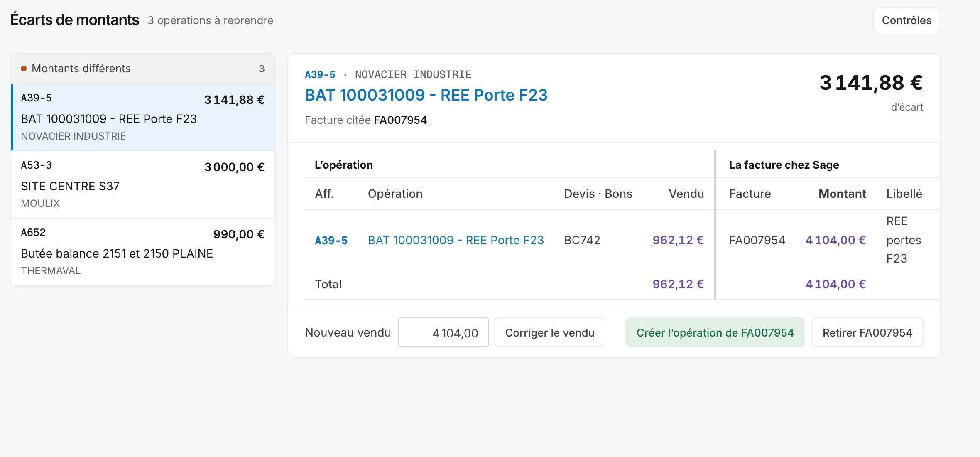Open the Contrôles button
The width and height of the screenshot is (980, 457).
coord(906,20)
